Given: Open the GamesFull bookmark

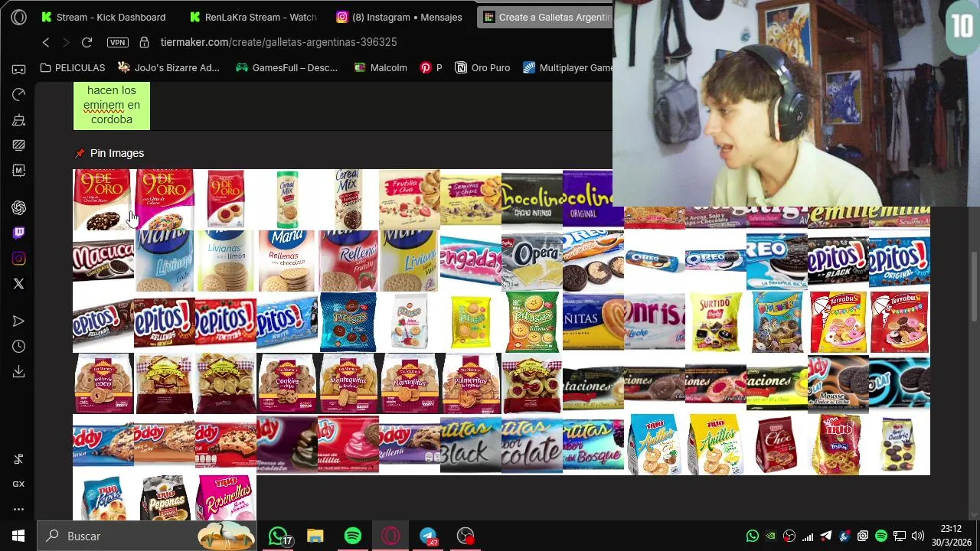Looking at the screenshot, I should 286,67.
